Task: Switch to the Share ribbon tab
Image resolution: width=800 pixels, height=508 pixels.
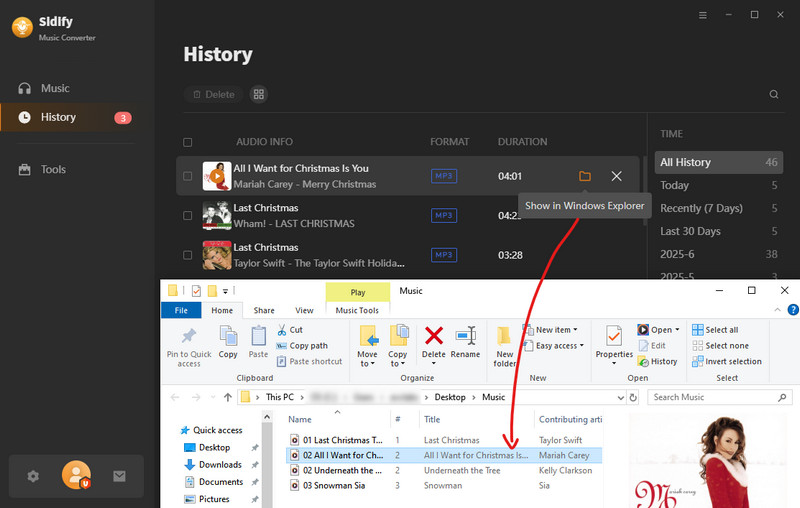Action: tap(264, 310)
